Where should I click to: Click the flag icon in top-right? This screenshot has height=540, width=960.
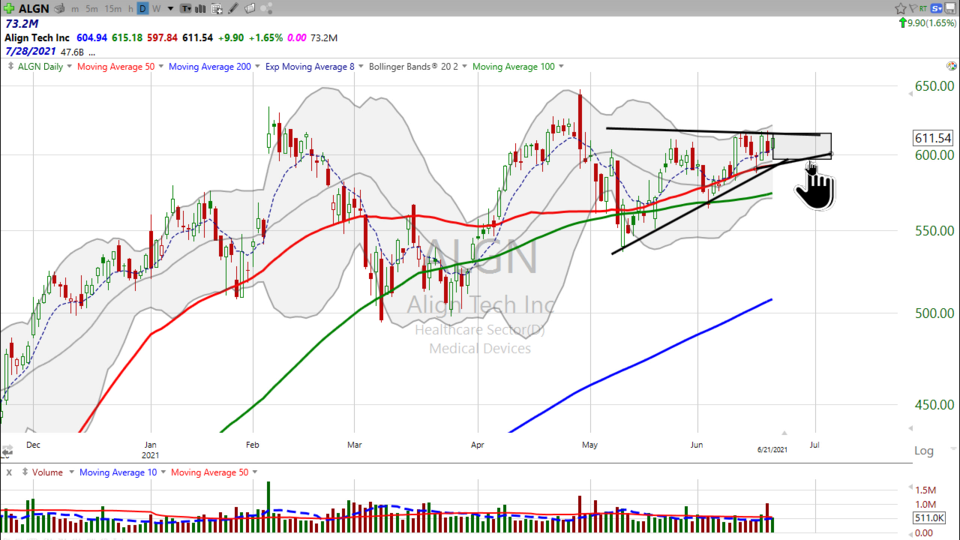click(x=913, y=9)
